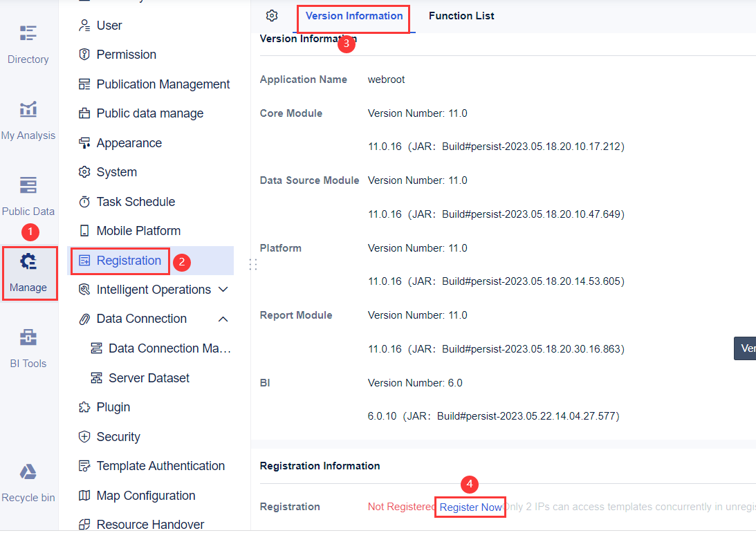Open Map Configuration settings

pos(145,495)
